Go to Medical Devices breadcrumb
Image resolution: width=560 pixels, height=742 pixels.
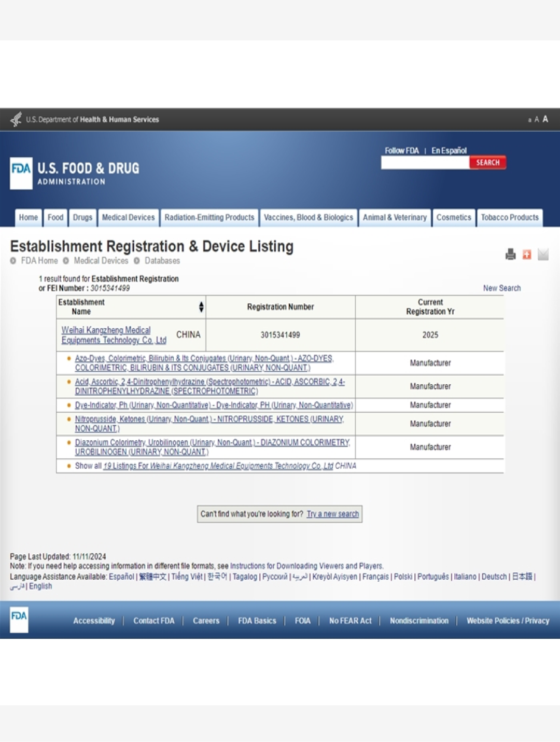(101, 261)
